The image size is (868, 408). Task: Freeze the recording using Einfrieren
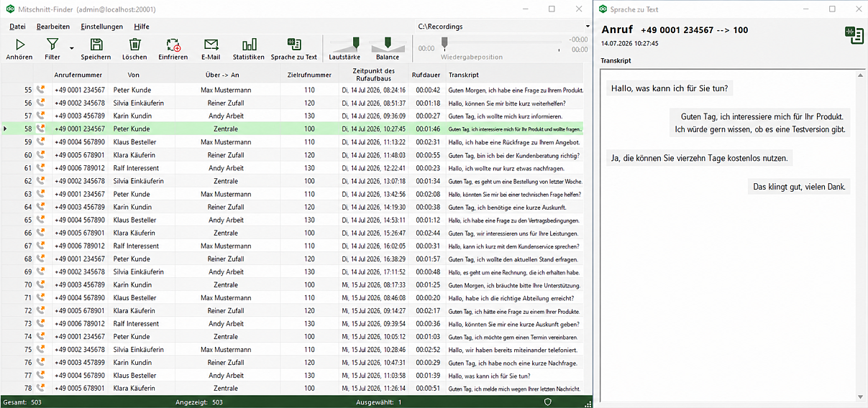coord(173,49)
